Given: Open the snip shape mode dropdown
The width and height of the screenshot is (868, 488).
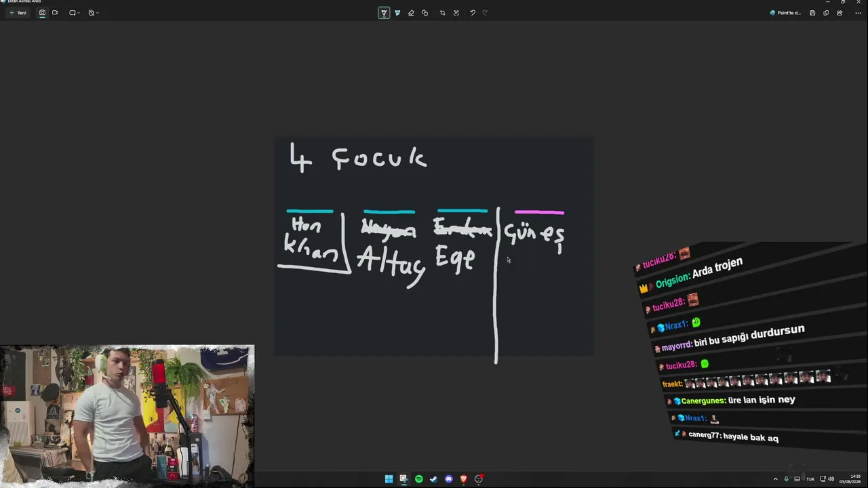Looking at the screenshot, I should (75, 13).
